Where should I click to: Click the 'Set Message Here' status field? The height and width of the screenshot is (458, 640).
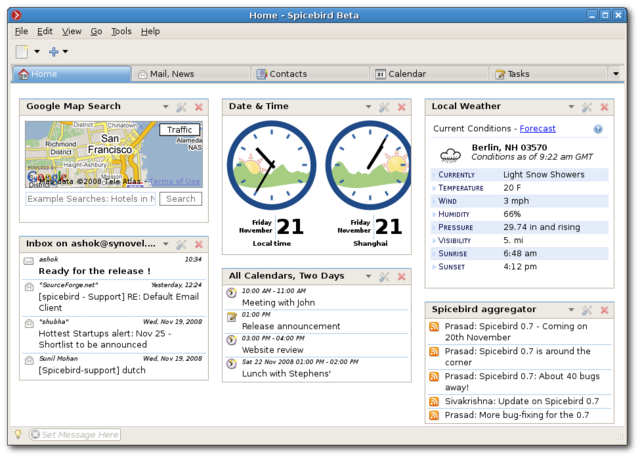[75, 435]
